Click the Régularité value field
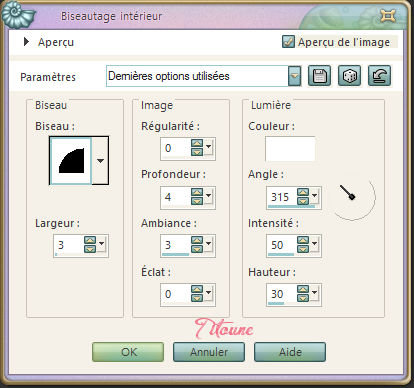Viewport: 414px width, 388px height. pos(176,148)
